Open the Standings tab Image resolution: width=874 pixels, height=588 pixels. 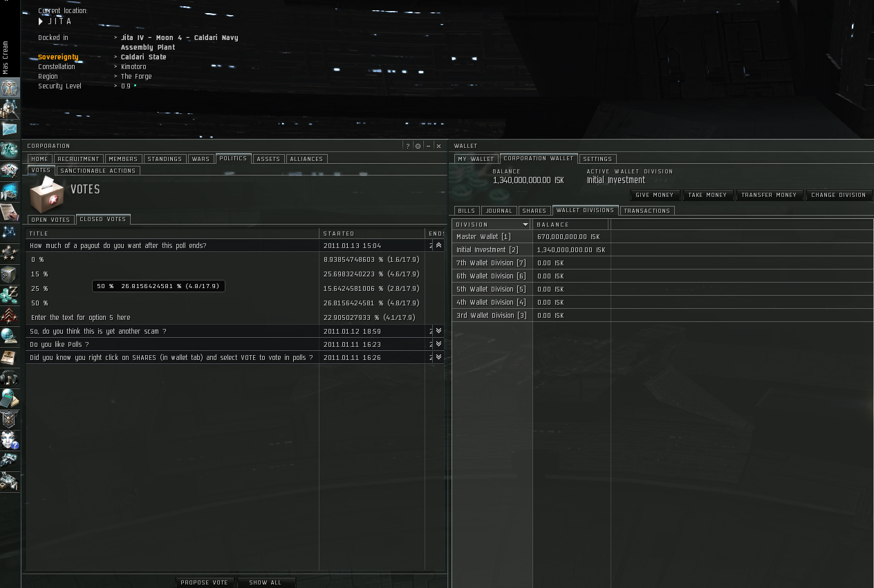pos(165,159)
